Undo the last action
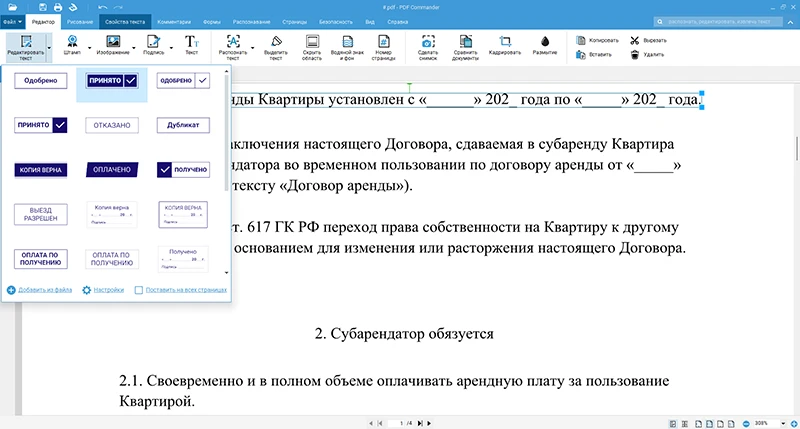The height and width of the screenshot is (429, 800). coord(103,7)
